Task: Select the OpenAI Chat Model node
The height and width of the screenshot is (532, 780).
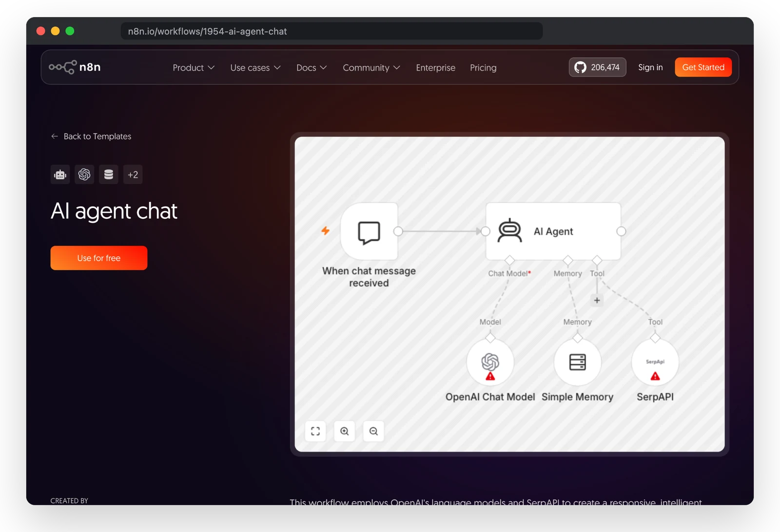Action: click(x=490, y=362)
